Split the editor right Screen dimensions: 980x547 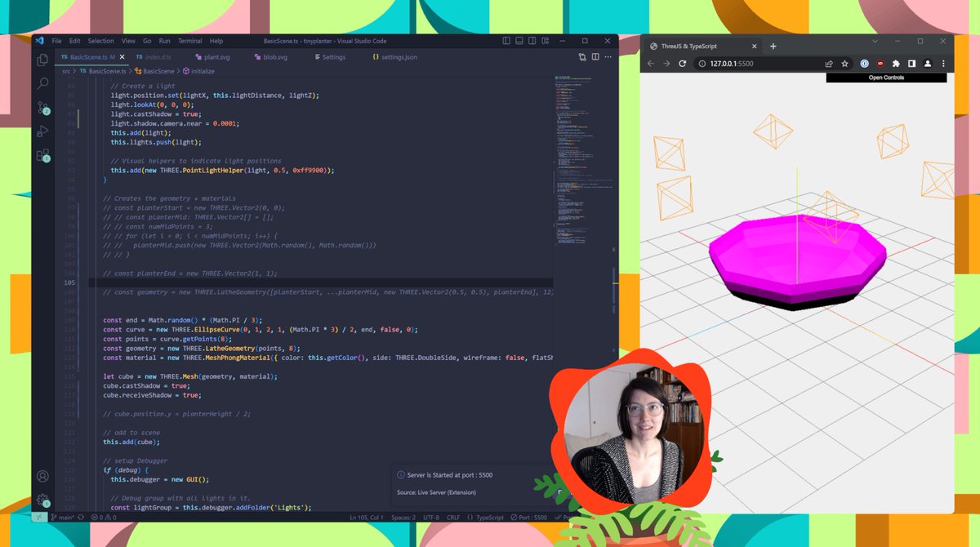(595, 57)
